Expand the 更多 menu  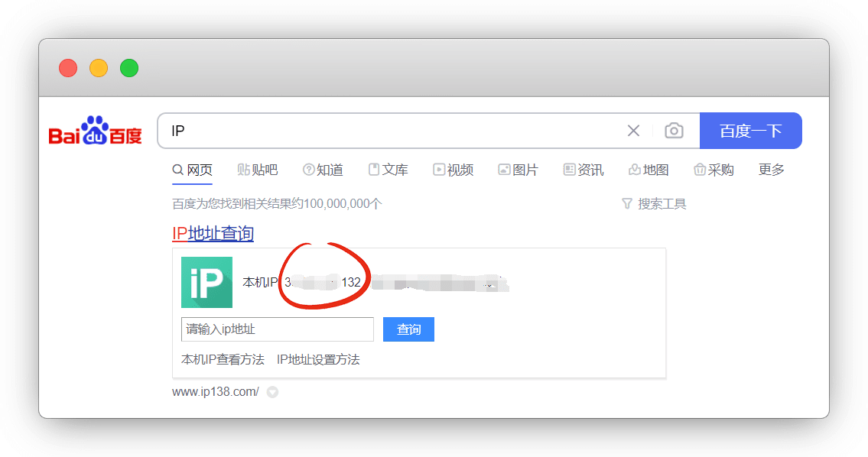(771, 170)
